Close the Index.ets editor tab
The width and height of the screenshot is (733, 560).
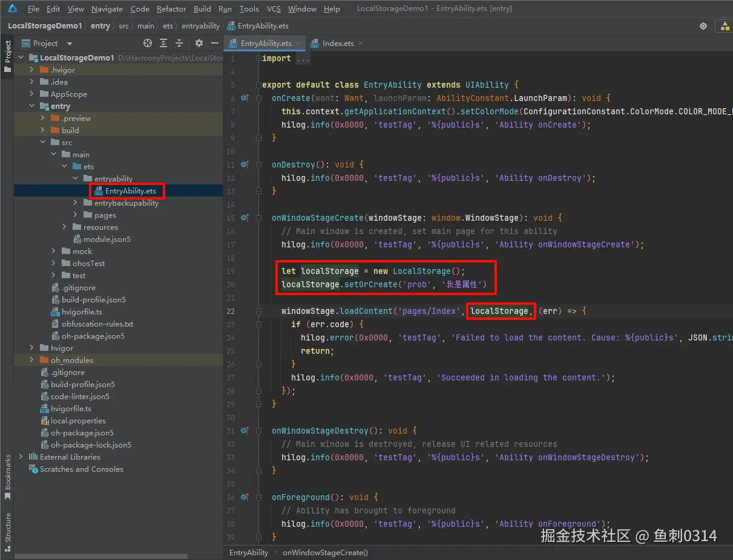click(x=361, y=43)
